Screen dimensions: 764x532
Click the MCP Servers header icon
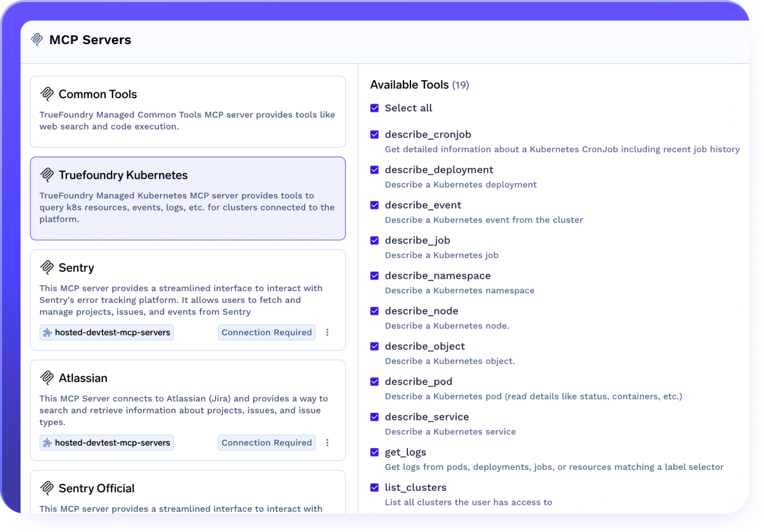pyautogui.click(x=37, y=40)
